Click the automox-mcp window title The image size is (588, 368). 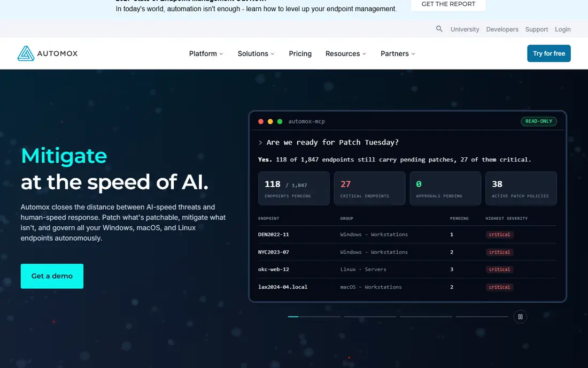pyautogui.click(x=306, y=121)
